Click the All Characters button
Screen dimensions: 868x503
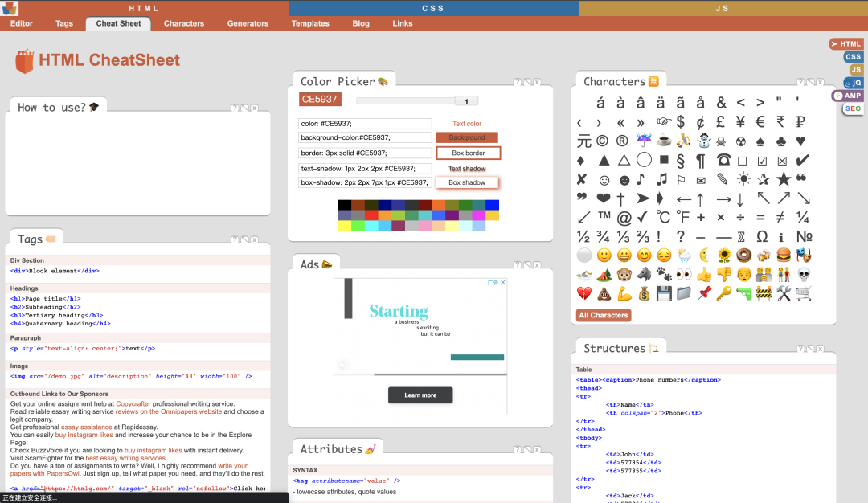pos(604,315)
